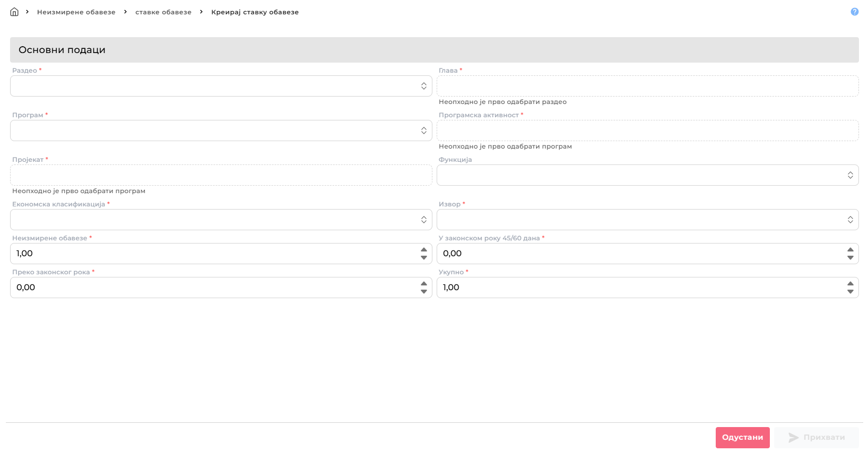Click the Одустани cancel button
This screenshot has width=868, height=452.
click(742, 438)
